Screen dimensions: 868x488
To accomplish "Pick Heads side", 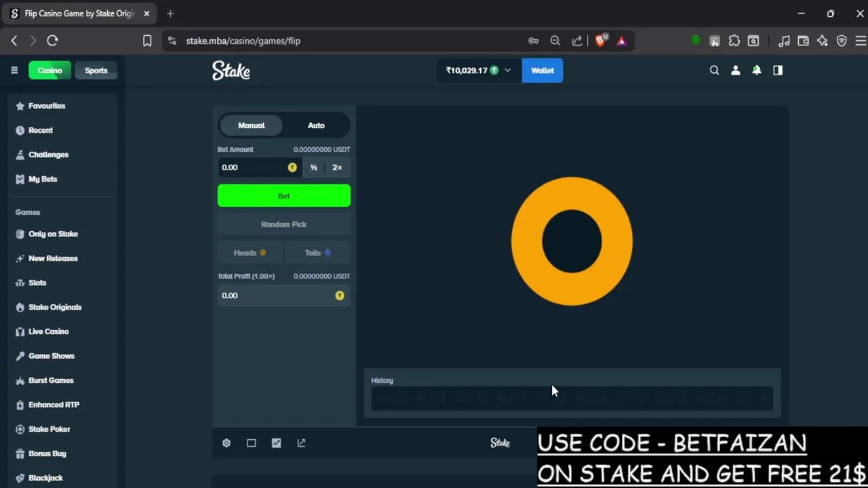I will pyautogui.click(x=250, y=253).
